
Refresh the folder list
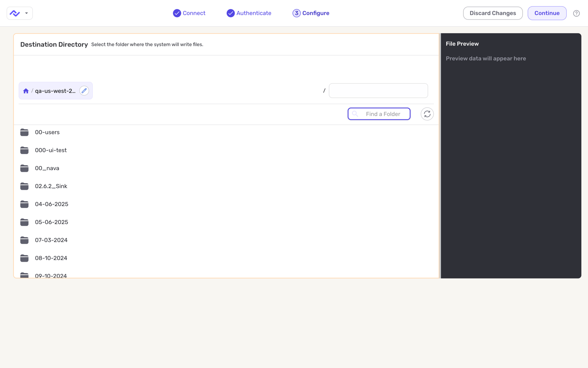point(427,114)
